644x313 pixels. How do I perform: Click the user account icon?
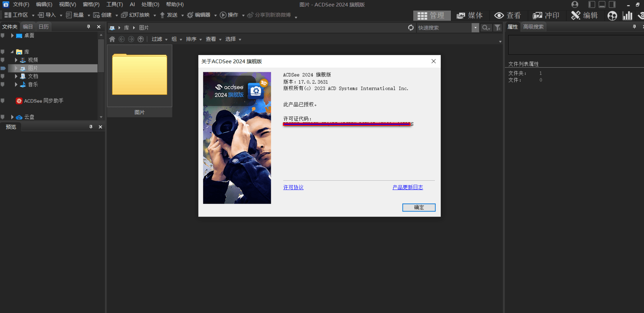tap(575, 4)
